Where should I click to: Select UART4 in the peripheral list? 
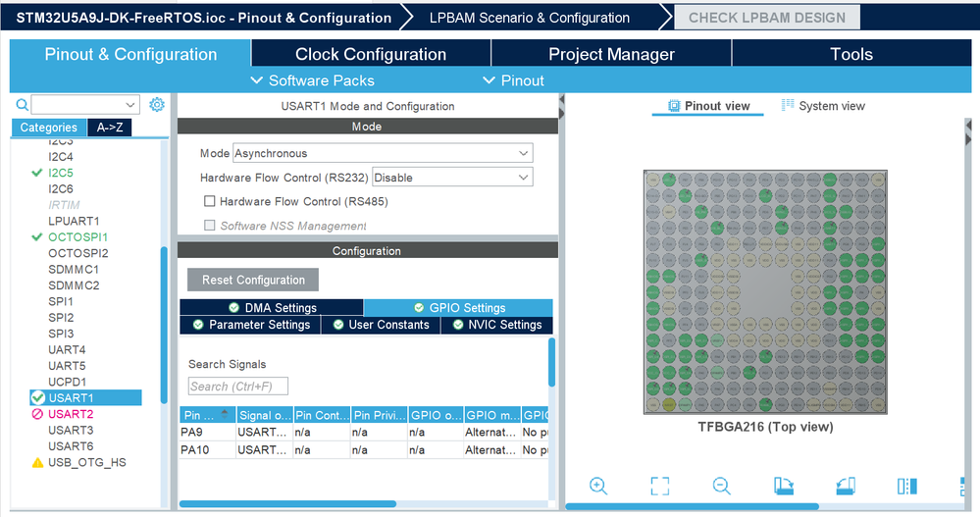(67, 349)
